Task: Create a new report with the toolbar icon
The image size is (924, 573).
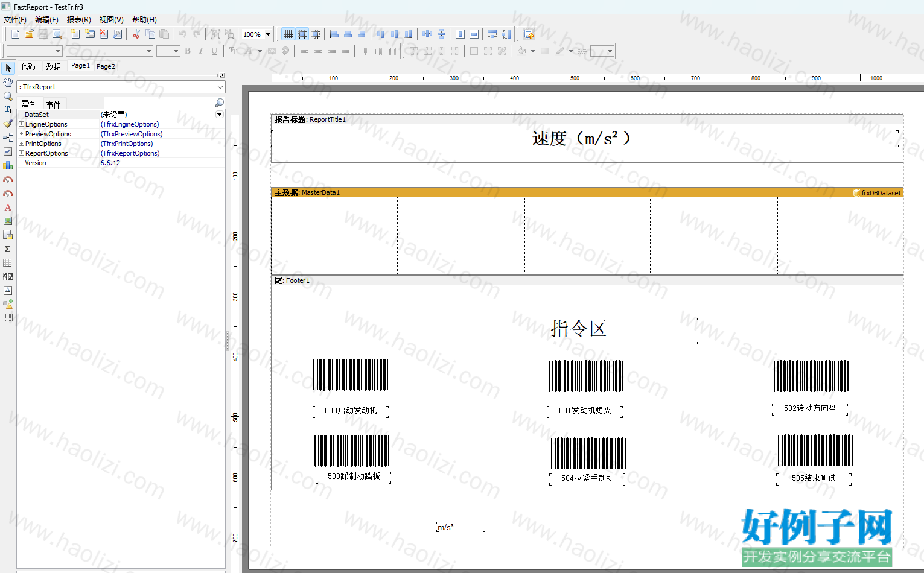Action: (x=15, y=34)
